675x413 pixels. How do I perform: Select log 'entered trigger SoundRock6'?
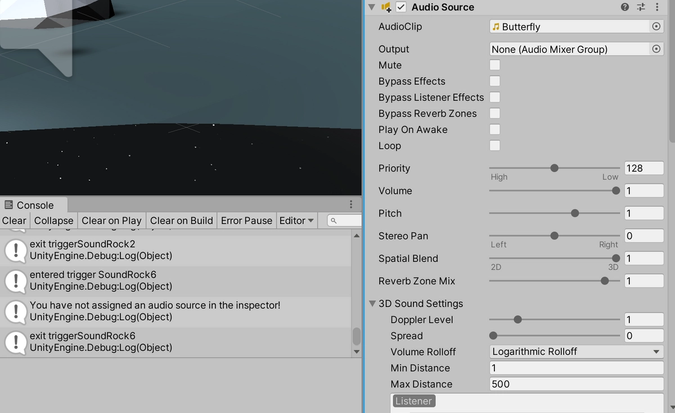tap(176, 281)
